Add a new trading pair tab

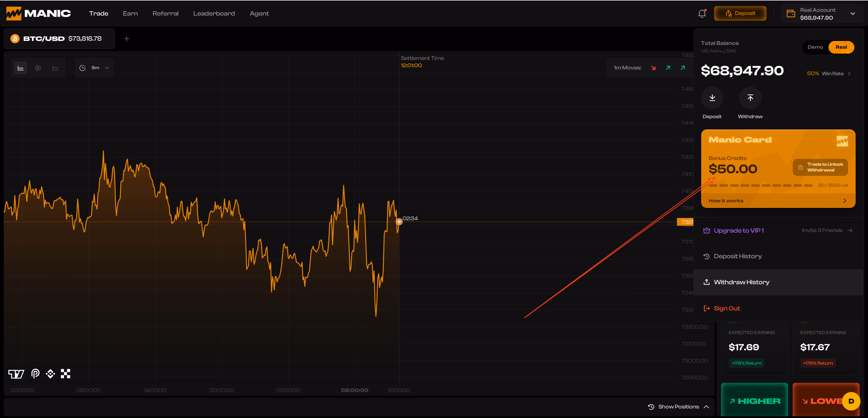[127, 39]
